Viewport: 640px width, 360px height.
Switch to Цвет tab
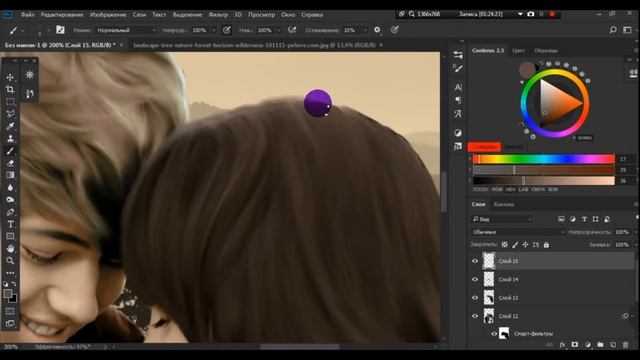[518, 51]
